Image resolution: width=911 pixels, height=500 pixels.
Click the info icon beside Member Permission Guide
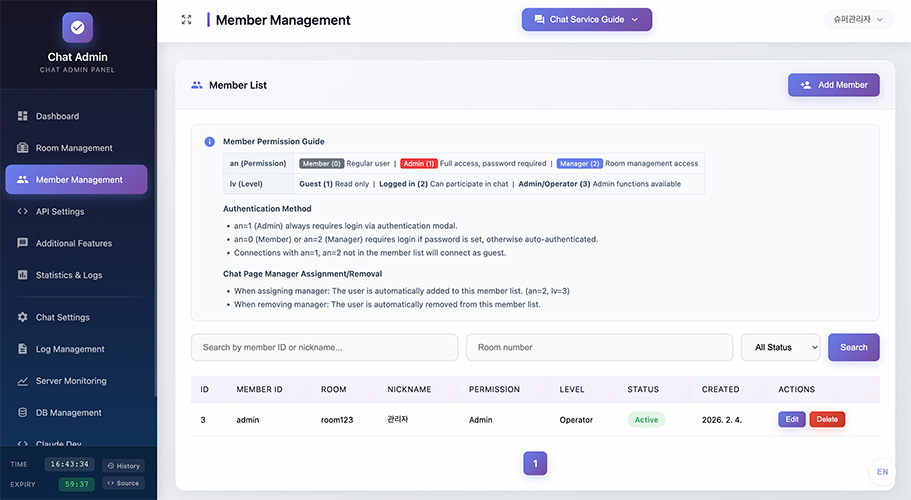pyautogui.click(x=210, y=142)
